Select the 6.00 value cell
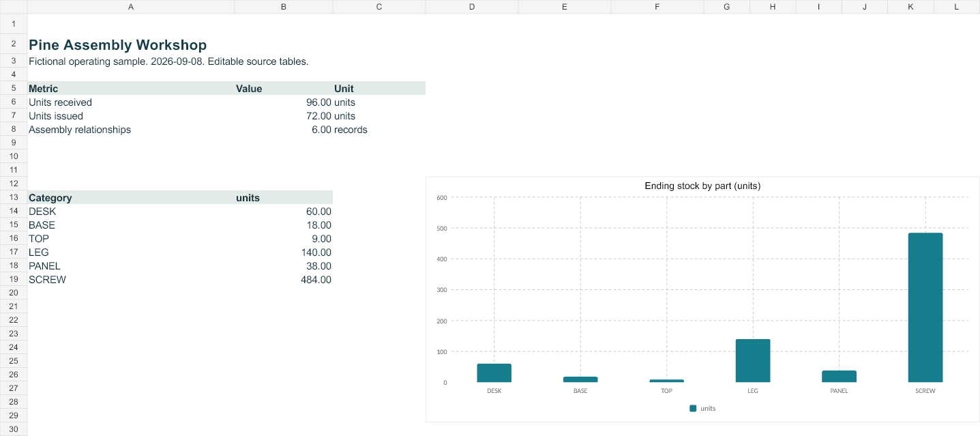980x436 pixels. (284, 130)
